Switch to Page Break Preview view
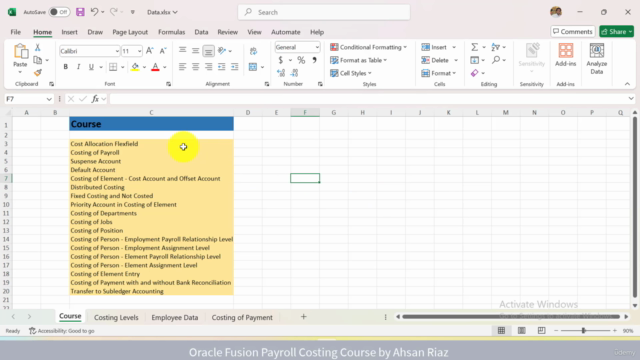 click(542, 331)
